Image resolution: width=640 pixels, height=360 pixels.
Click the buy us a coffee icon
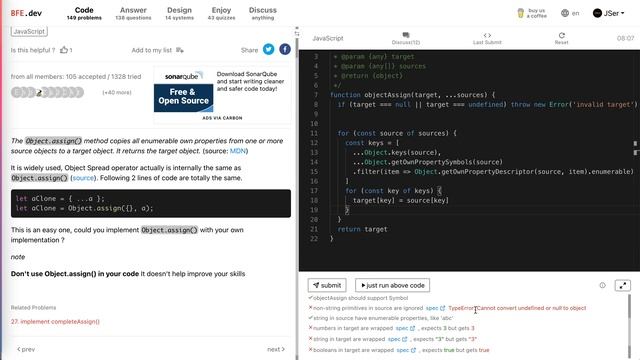point(520,13)
